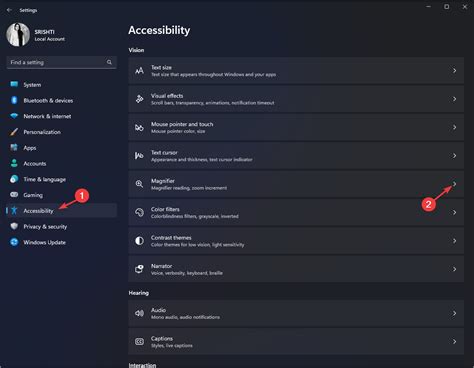Click the Magnifier title
Screen dimensions: 474x368
[163, 181]
